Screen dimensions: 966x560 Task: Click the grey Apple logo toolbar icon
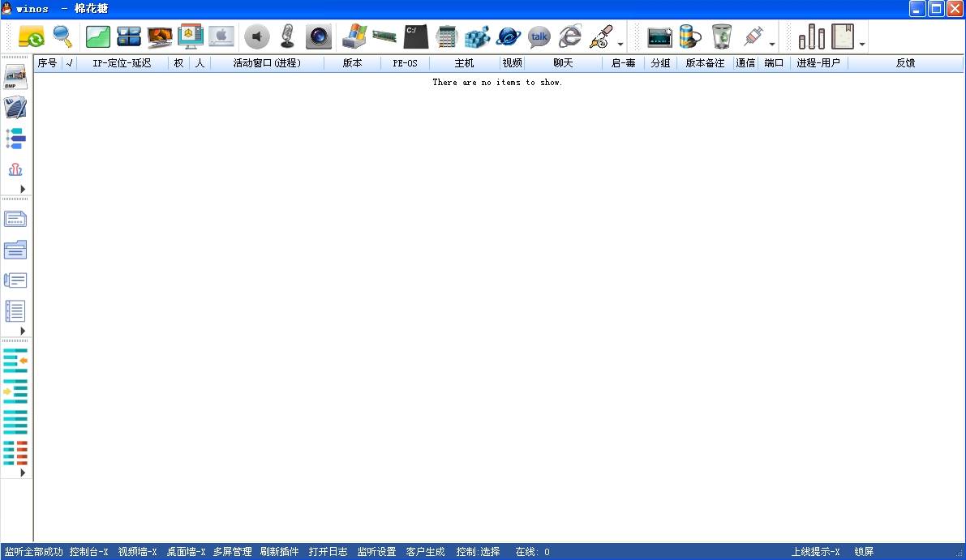click(221, 37)
